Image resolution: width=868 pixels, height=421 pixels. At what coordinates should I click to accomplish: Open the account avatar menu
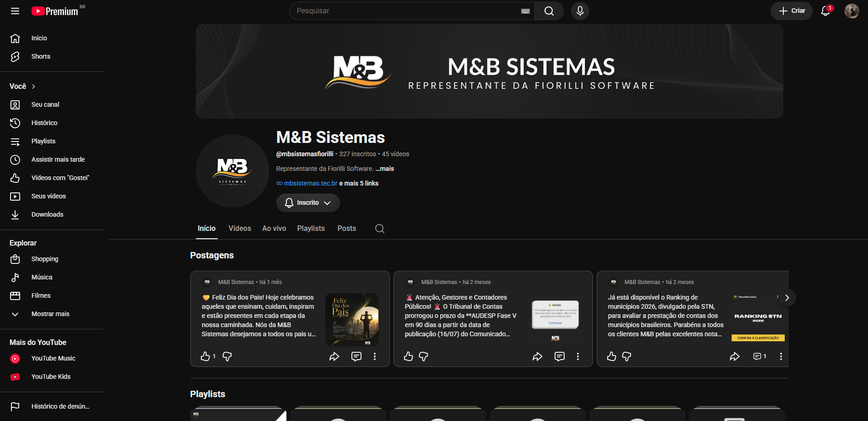pyautogui.click(x=852, y=11)
